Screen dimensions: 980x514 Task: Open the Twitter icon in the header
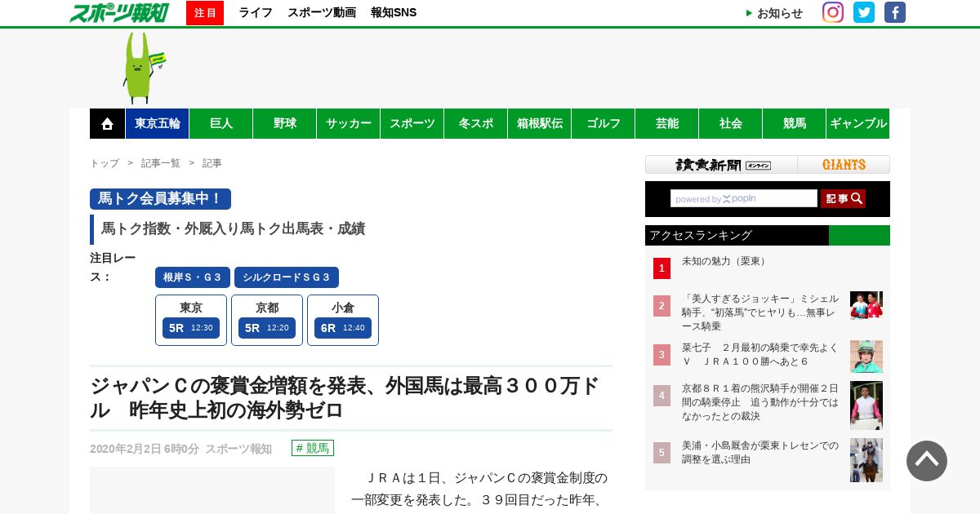coord(864,12)
